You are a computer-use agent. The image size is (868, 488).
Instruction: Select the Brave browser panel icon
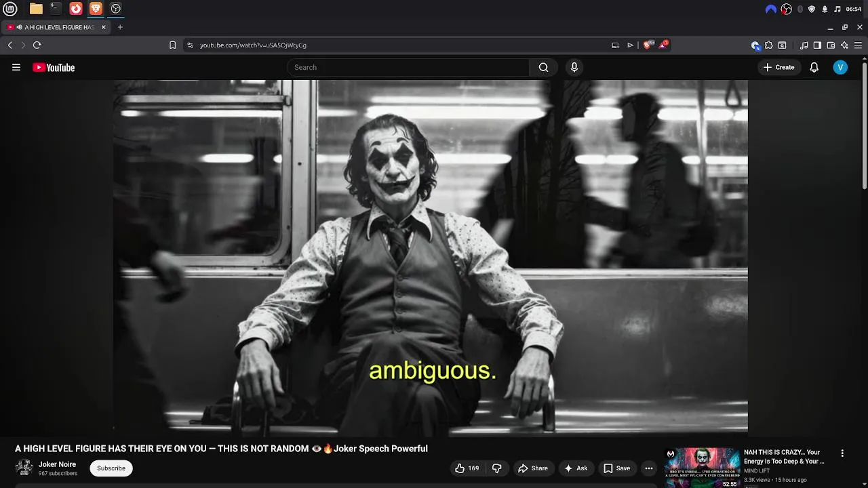tap(96, 9)
